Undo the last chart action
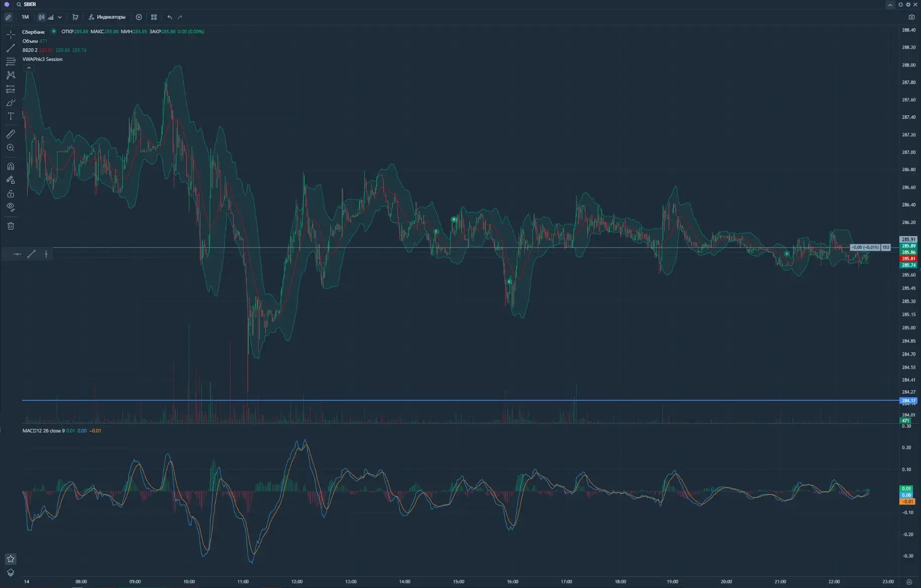 [170, 17]
